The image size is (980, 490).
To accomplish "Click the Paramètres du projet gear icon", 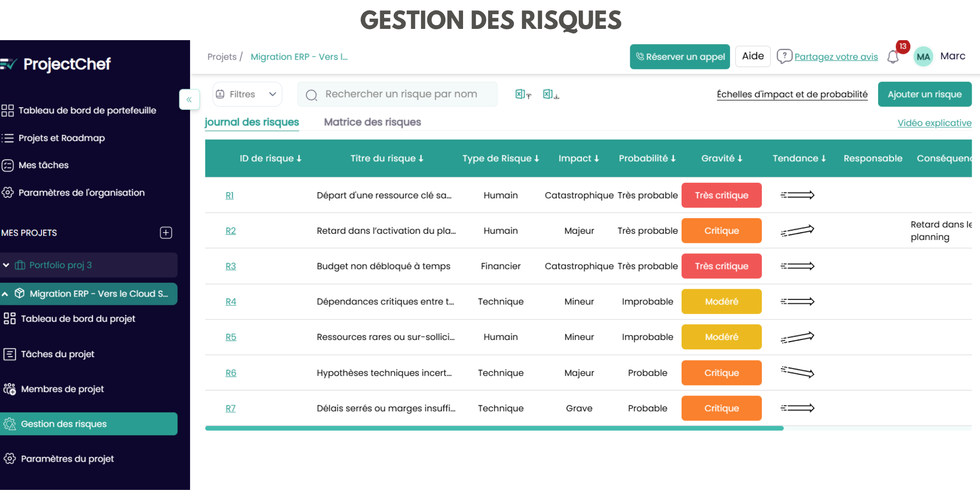I will pyautogui.click(x=10, y=459).
